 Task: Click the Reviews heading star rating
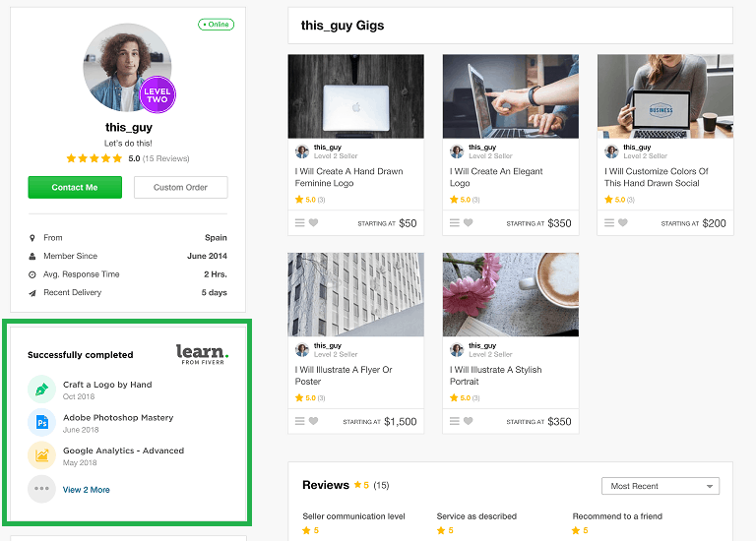coord(361,485)
